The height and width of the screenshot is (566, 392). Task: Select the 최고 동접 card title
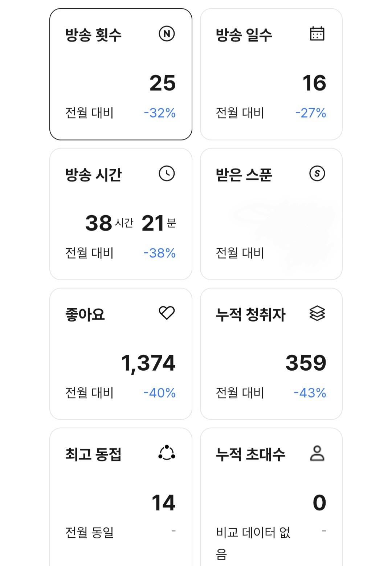click(93, 455)
